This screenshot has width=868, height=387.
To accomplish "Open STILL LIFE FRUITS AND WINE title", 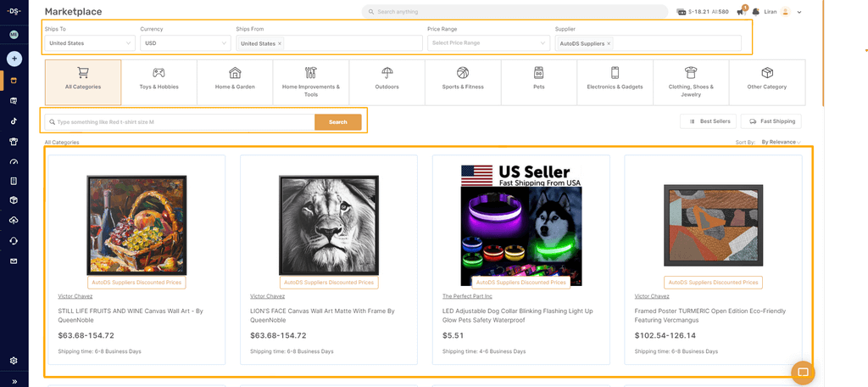I will [131, 316].
